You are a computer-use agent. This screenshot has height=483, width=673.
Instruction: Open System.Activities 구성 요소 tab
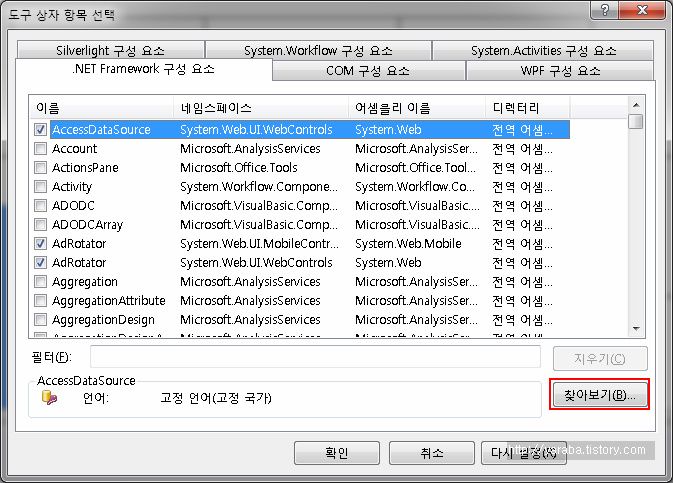tap(543, 50)
